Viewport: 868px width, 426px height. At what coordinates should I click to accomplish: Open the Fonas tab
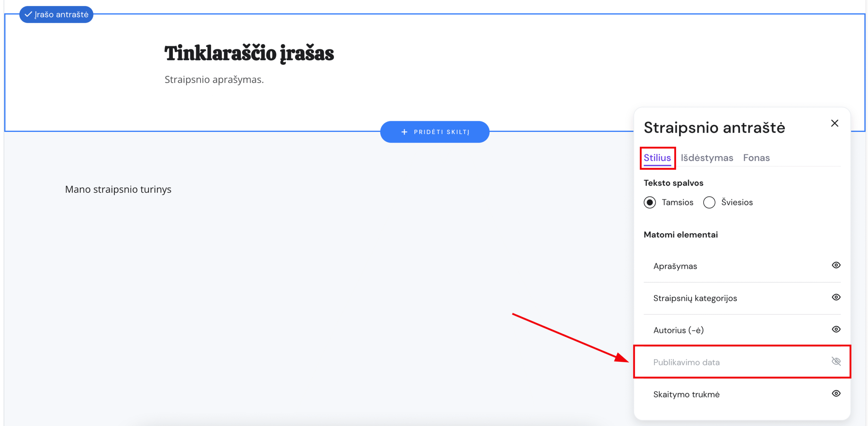pyautogui.click(x=756, y=158)
